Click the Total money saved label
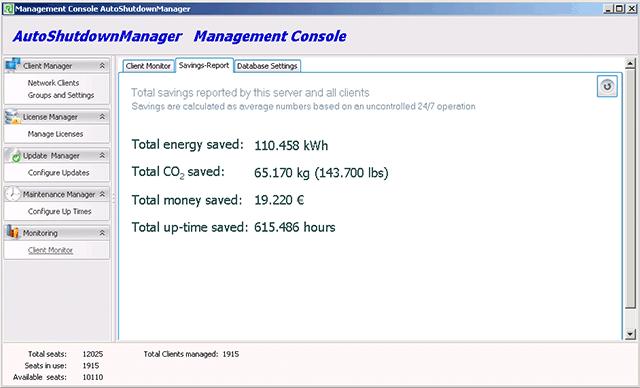 pos(187,200)
